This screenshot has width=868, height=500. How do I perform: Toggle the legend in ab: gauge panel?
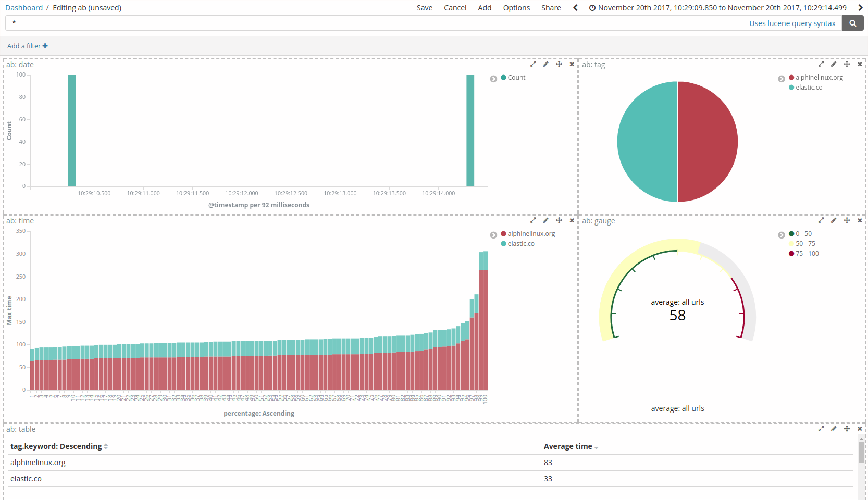point(782,235)
